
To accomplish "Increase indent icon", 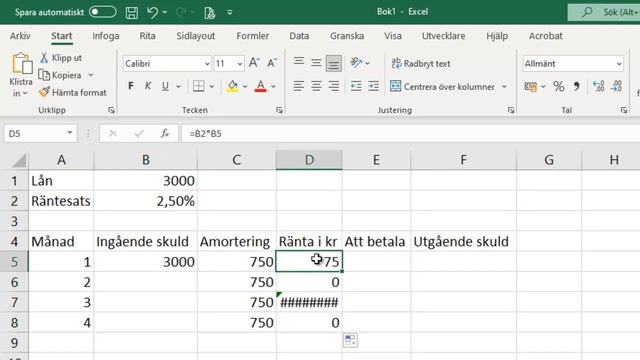I will click(x=373, y=86).
